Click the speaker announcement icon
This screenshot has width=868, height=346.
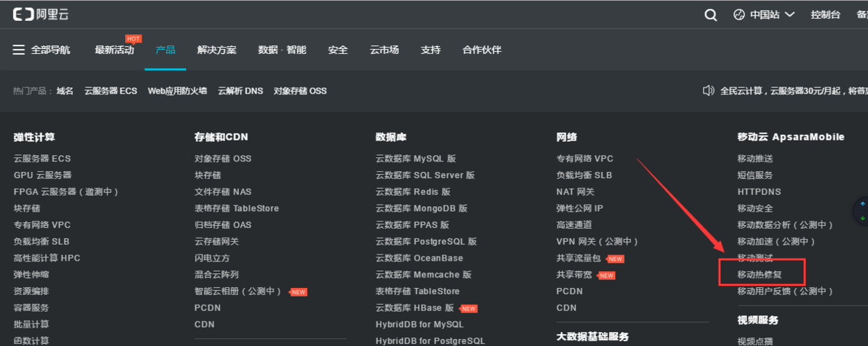tap(708, 91)
